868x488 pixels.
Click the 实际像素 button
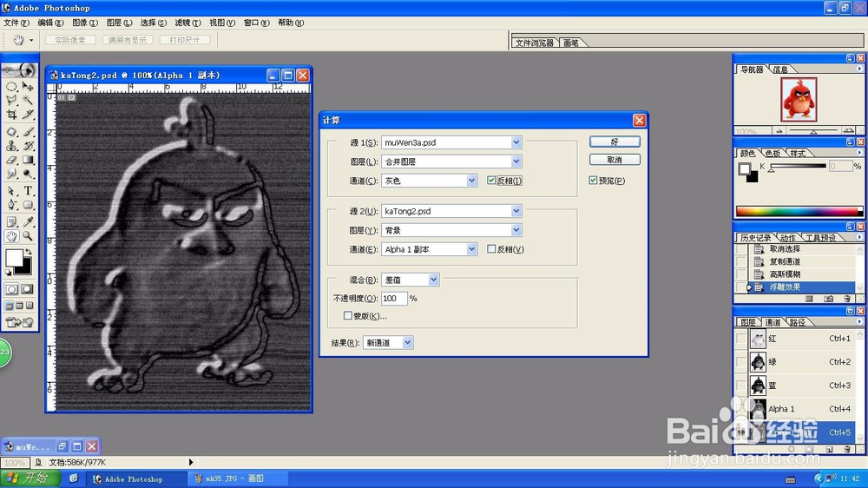pos(70,40)
